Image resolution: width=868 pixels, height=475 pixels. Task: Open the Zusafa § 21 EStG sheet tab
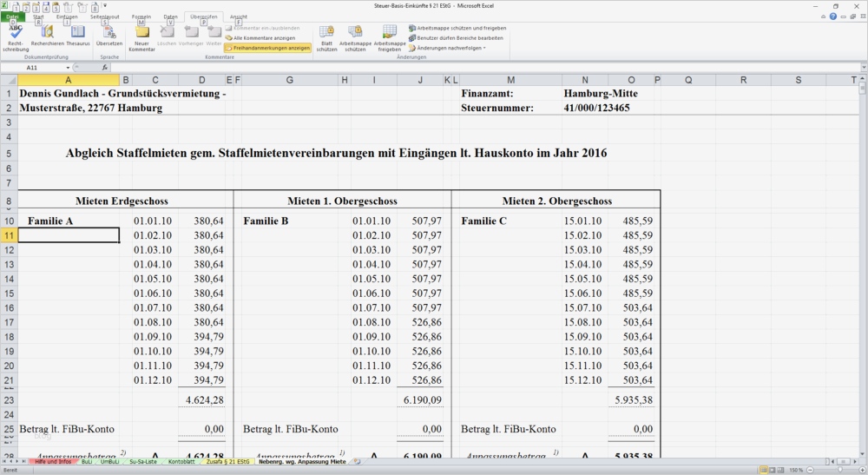[x=227, y=461]
